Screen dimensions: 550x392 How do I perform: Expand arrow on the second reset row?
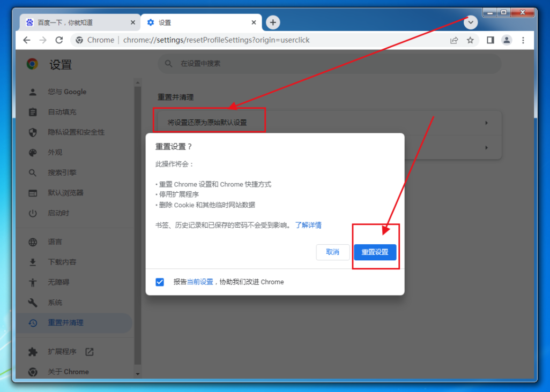tap(487, 147)
